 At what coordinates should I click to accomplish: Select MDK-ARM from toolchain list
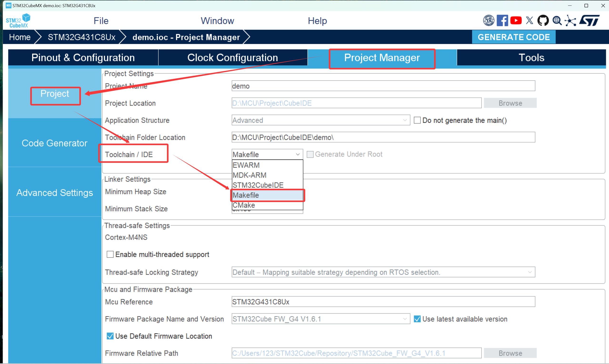click(267, 175)
